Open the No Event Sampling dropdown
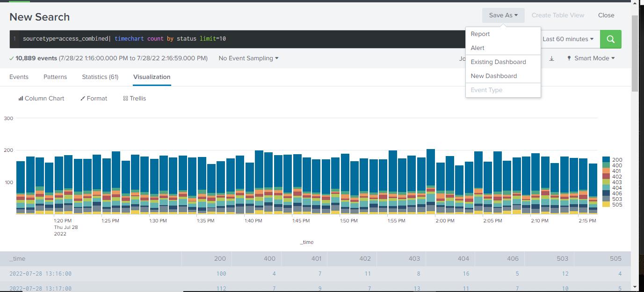Screen dimensions: 644x292 (x=248, y=58)
